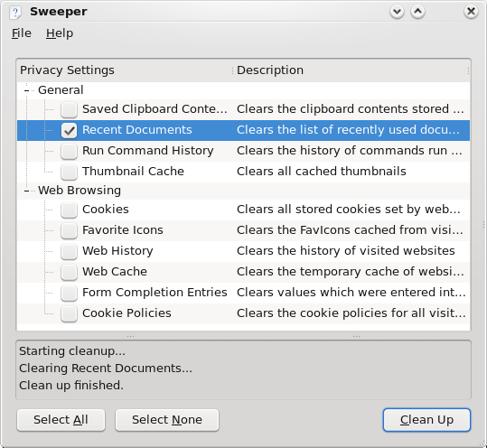
Task: Toggle the Cookie Policies checkbox
Action: (x=69, y=314)
